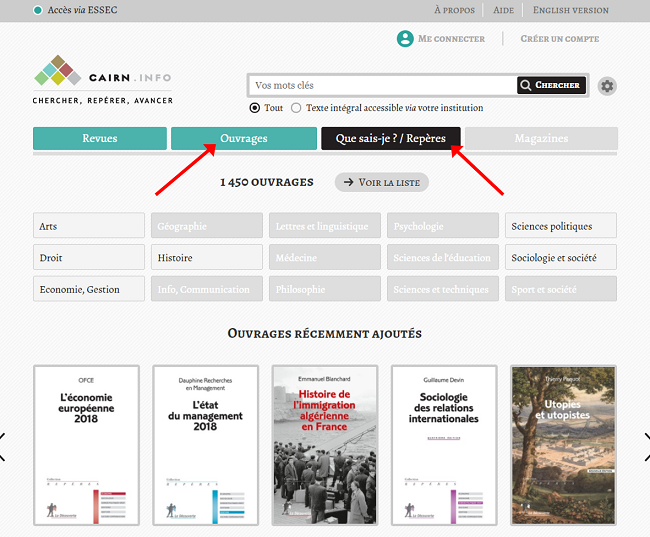Select the Tout radio button
Screen dimensions: 650x537
[255, 108]
